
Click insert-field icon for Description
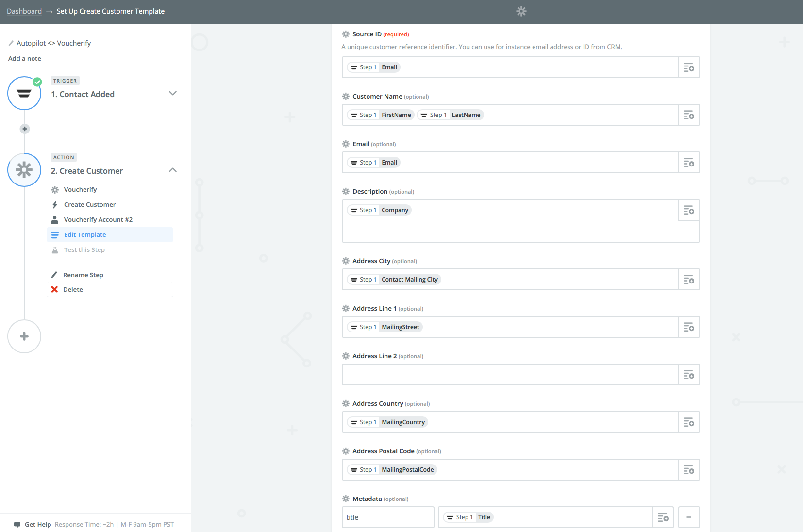pos(689,210)
